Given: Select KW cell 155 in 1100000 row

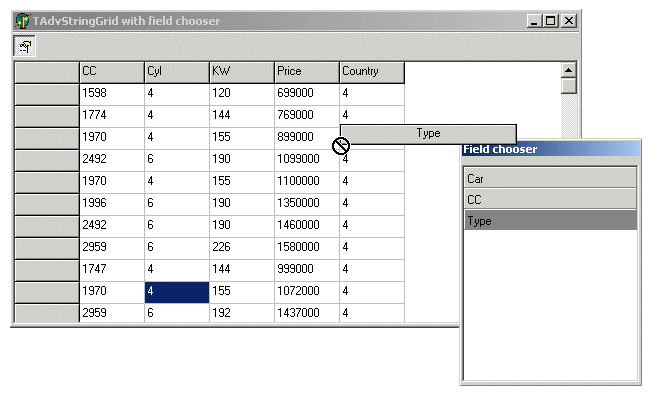Looking at the screenshot, I should coord(242,182).
